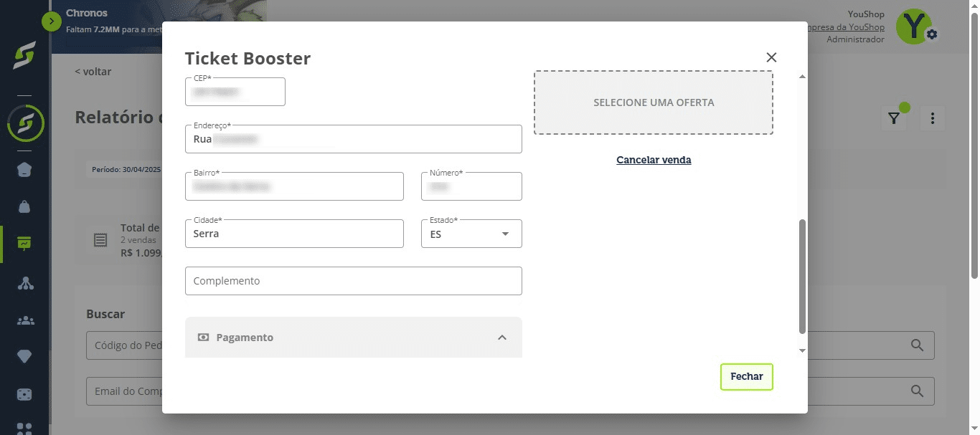The height and width of the screenshot is (435, 980).
Task: Close the Ticket Booster dialog
Action: (x=771, y=57)
